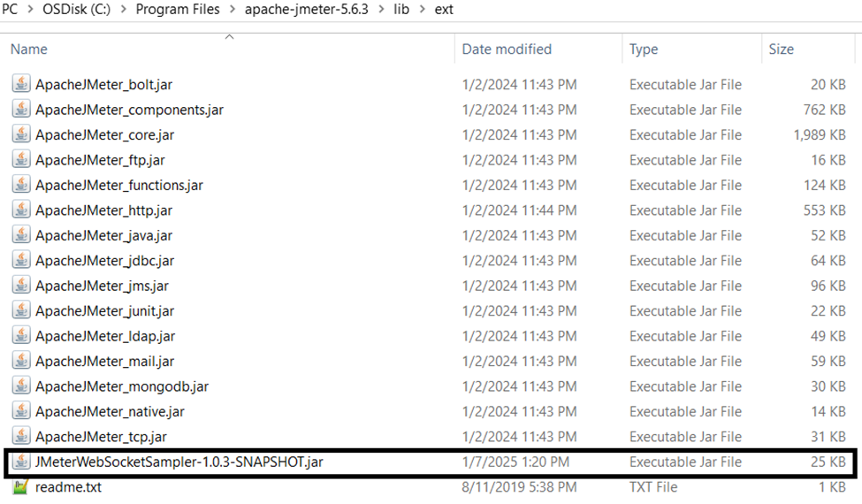This screenshot has height=504, width=862.
Task: Sort files by Date modified column header
Action: pos(507,50)
